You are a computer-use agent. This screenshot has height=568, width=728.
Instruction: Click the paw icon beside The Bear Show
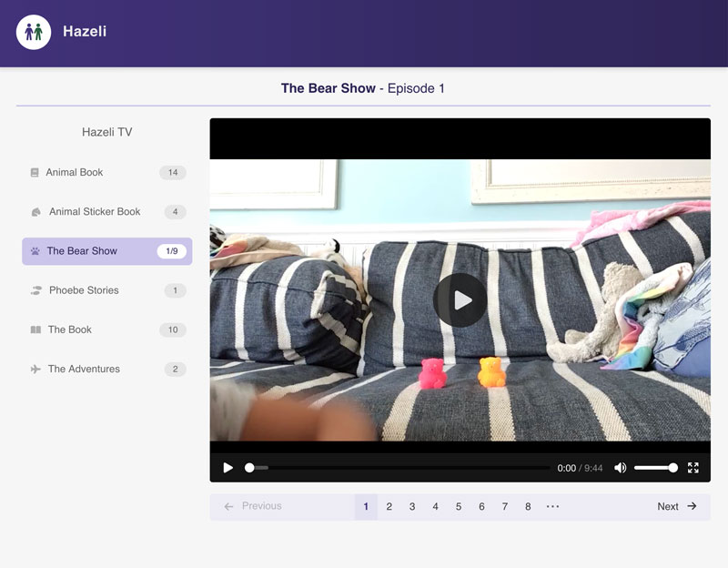click(35, 251)
